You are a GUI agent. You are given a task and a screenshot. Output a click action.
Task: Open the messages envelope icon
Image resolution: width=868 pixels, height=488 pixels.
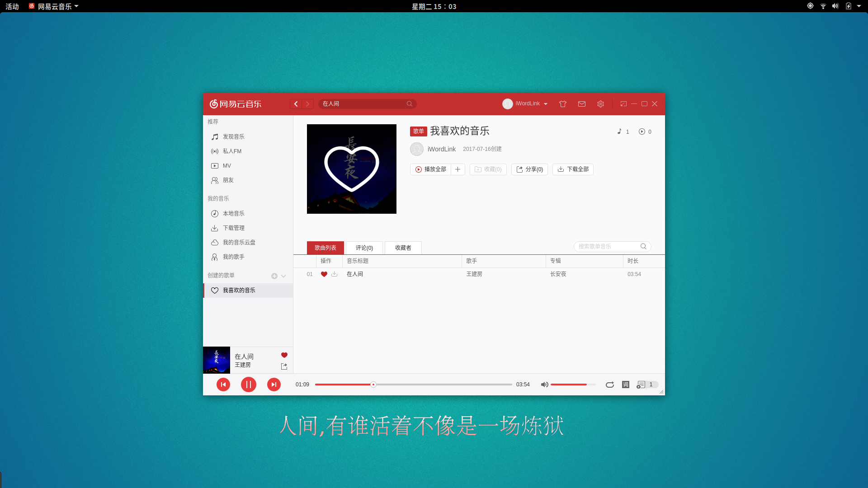(x=582, y=104)
